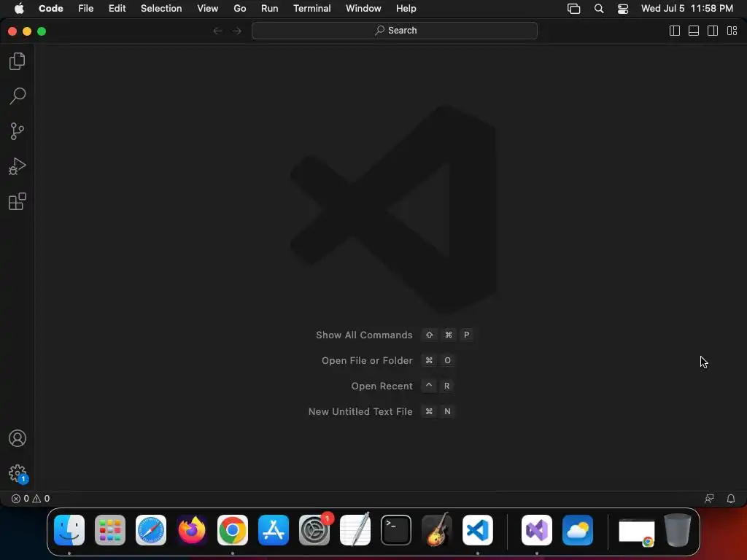Open the Terminal menu

coord(312,9)
